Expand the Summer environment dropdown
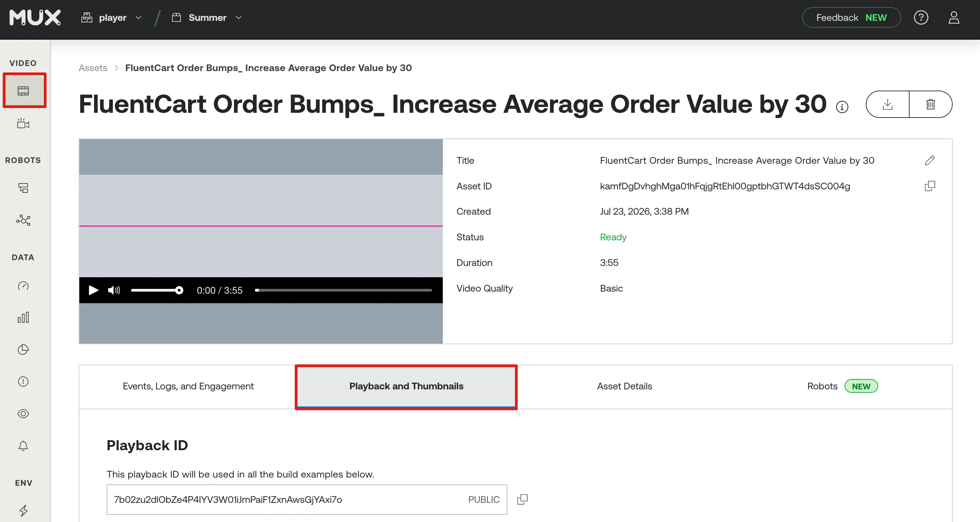The image size is (980, 522). click(207, 17)
